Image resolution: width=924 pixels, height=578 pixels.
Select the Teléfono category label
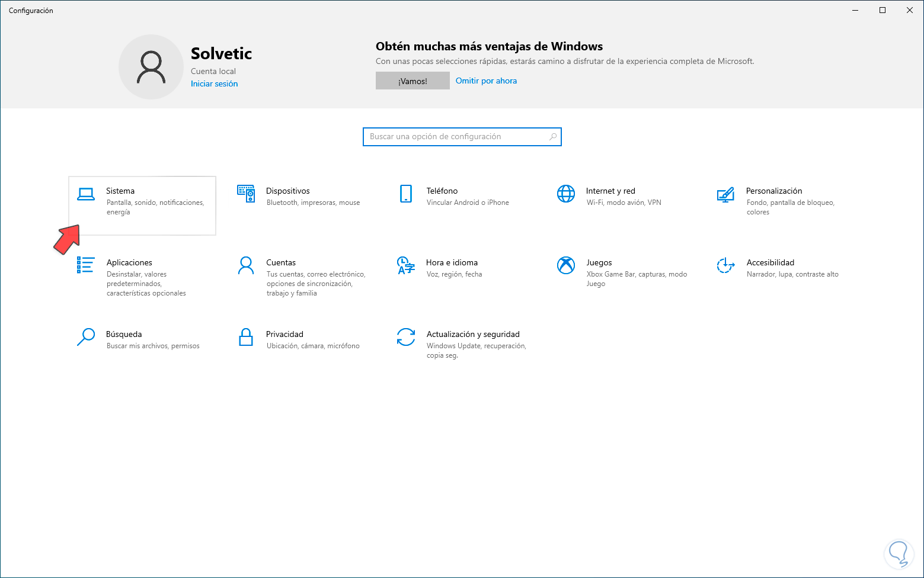[442, 191]
